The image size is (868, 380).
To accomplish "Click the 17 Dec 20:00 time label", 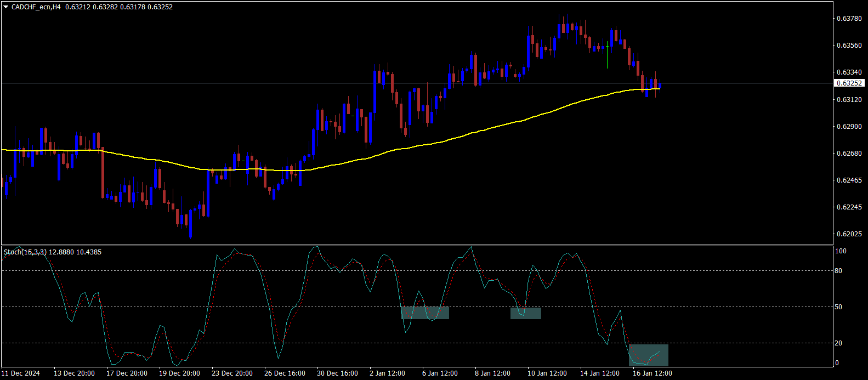I will pos(127,373).
